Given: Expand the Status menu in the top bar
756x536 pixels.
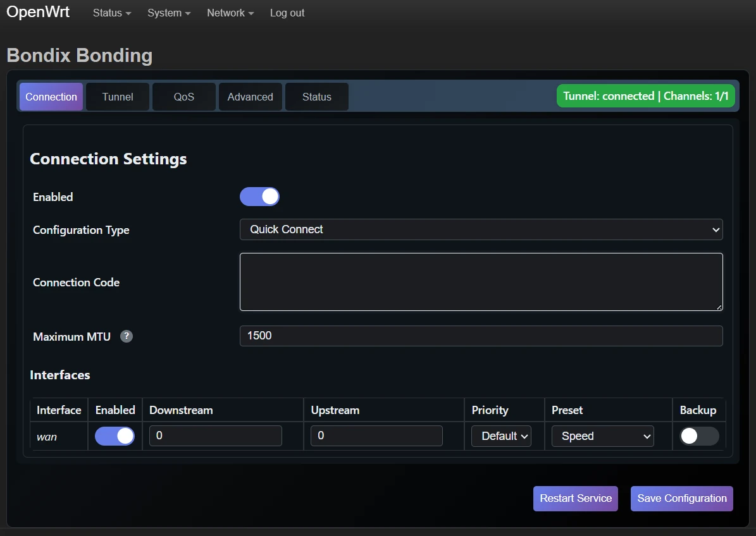Looking at the screenshot, I should [x=112, y=13].
